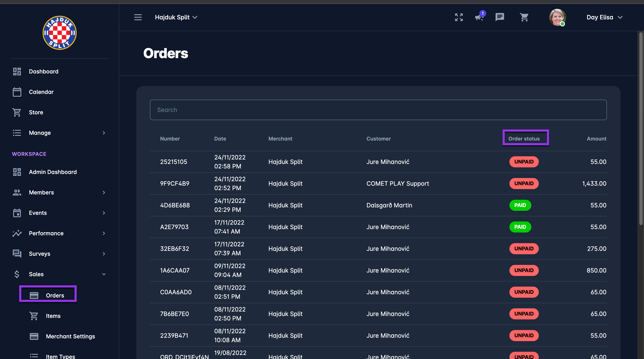644x359 pixels.
Task: Collapse the Sales submenu
Action: tap(59, 274)
